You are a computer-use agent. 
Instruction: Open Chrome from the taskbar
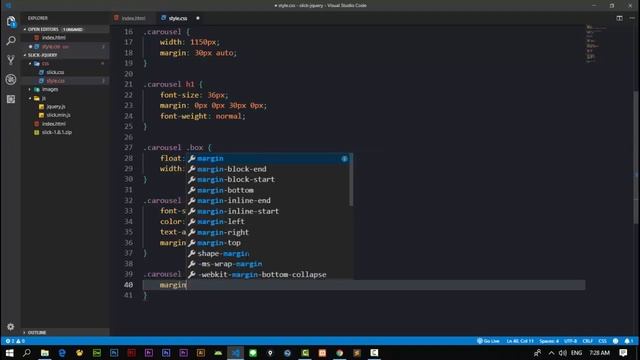click(340, 353)
